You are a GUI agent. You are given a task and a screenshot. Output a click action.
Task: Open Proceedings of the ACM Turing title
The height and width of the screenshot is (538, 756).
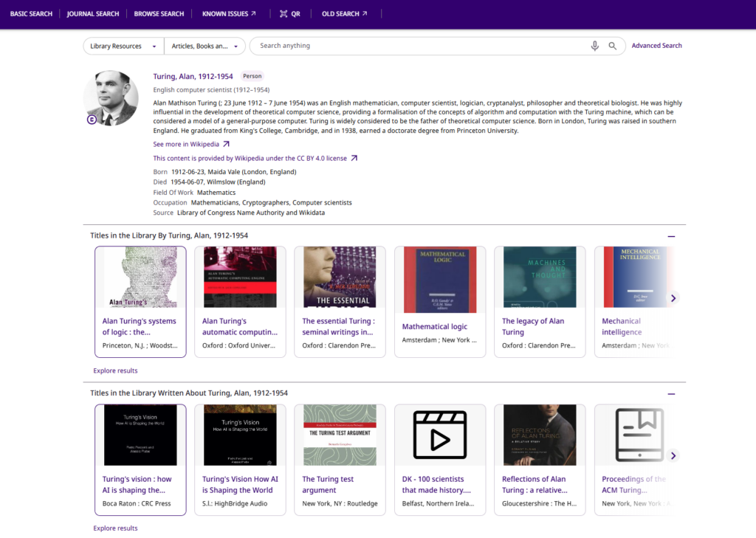pos(633,484)
